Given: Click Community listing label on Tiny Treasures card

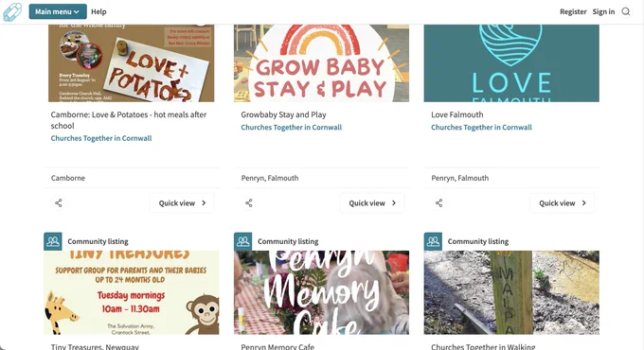Looking at the screenshot, I should pos(98,241).
